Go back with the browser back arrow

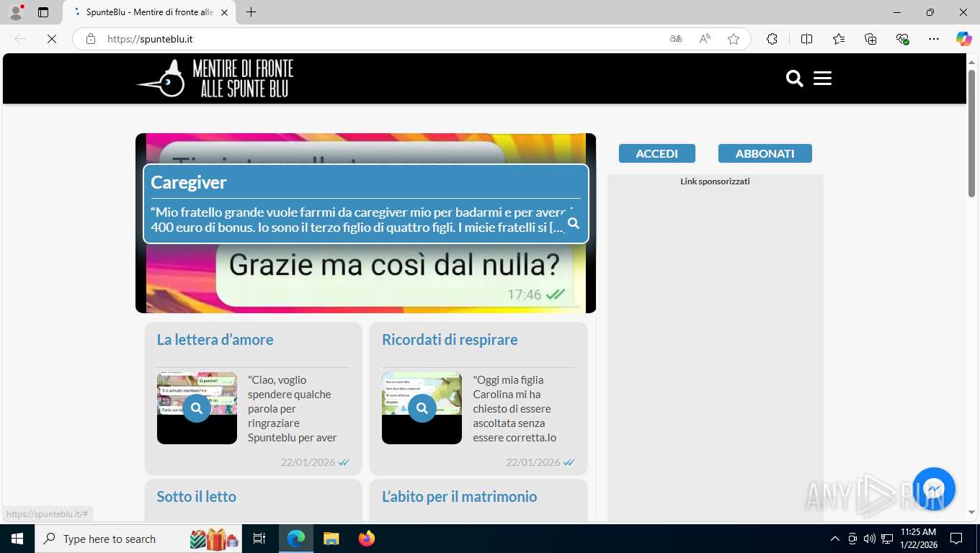point(20,39)
